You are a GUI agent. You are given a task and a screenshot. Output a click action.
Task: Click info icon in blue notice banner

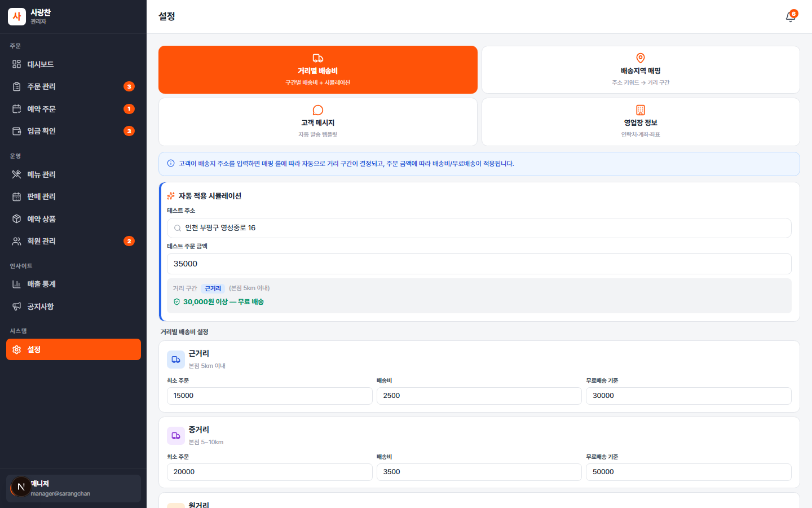pyautogui.click(x=171, y=164)
